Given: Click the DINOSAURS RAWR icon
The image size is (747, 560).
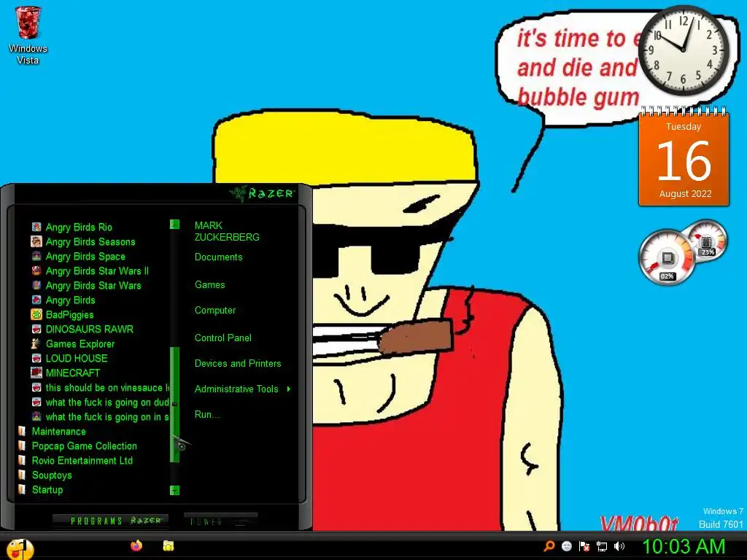Looking at the screenshot, I should tap(36, 329).
